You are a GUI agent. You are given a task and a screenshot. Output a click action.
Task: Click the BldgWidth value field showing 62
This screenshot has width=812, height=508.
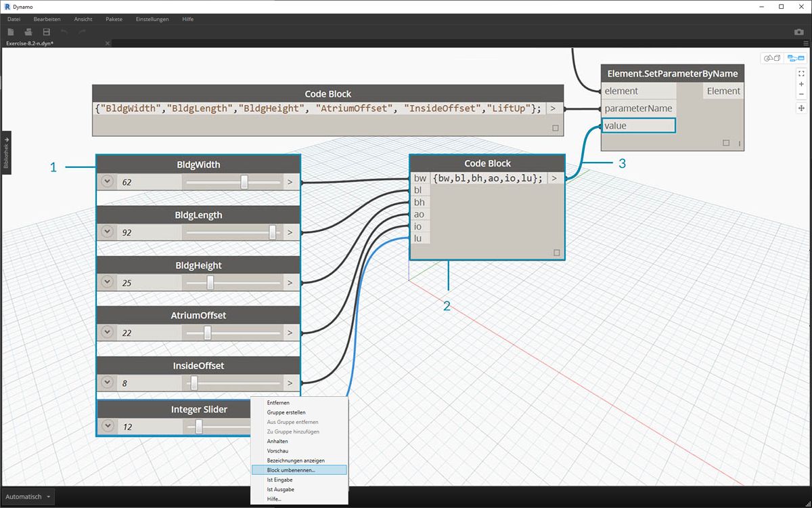click(x=150, y=182)
